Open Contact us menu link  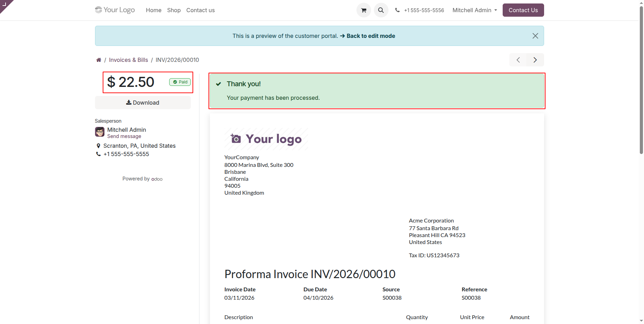200,10
